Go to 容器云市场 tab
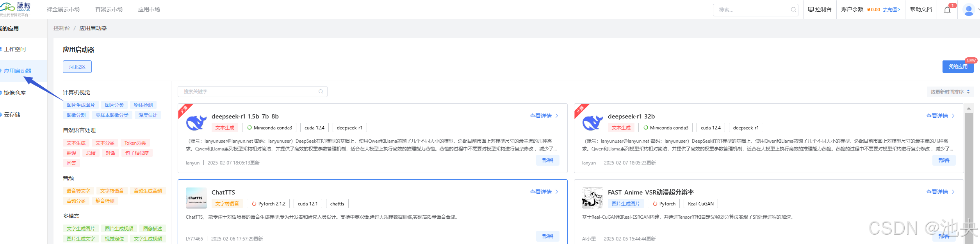Viewport: 980px width, 244px height. [109, 9]
